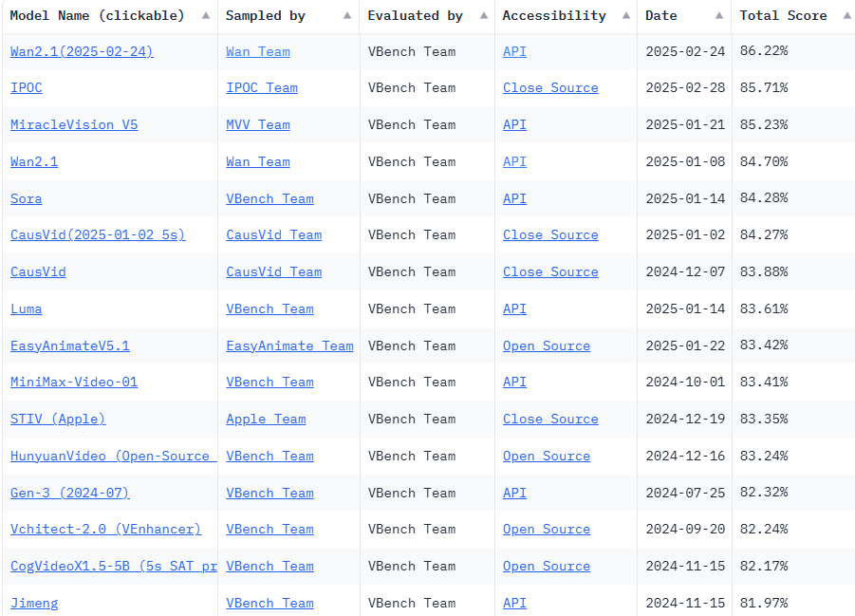Open the Luma model link
This screenshot has height=616, width=855.
click(x=27, y=308)
